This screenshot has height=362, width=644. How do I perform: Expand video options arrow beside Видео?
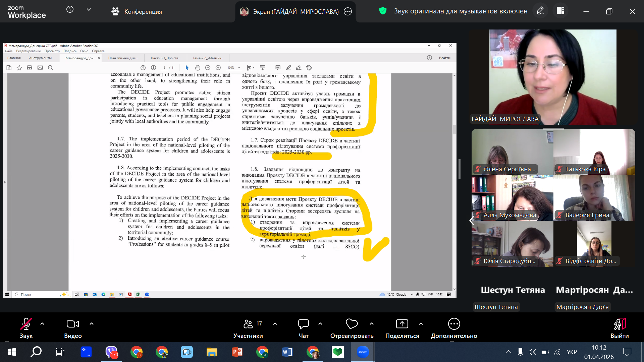[92, 324]
